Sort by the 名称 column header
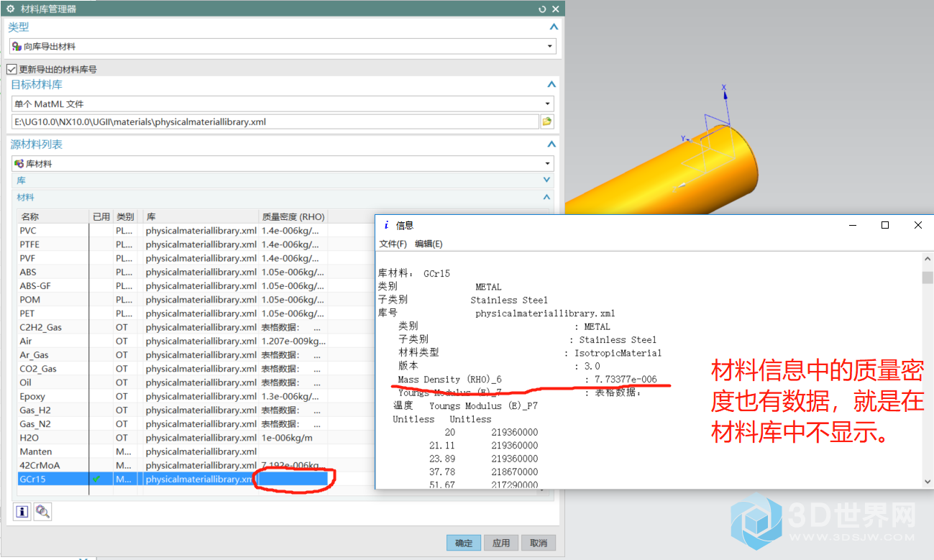The image size is (934, 560). (x=53, y=216)
